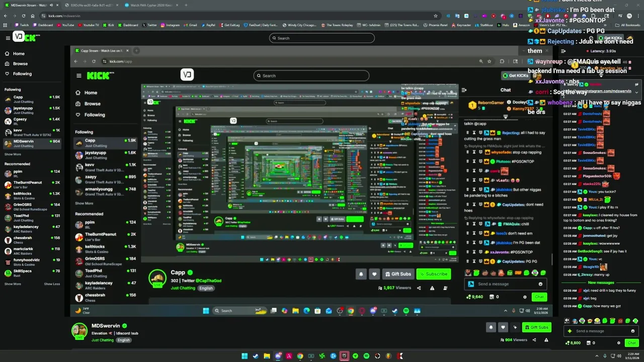Viewport: 644px width, 362px height.
Task: Toggle follow heart for MDSwervin
Action: coord(503,327)
